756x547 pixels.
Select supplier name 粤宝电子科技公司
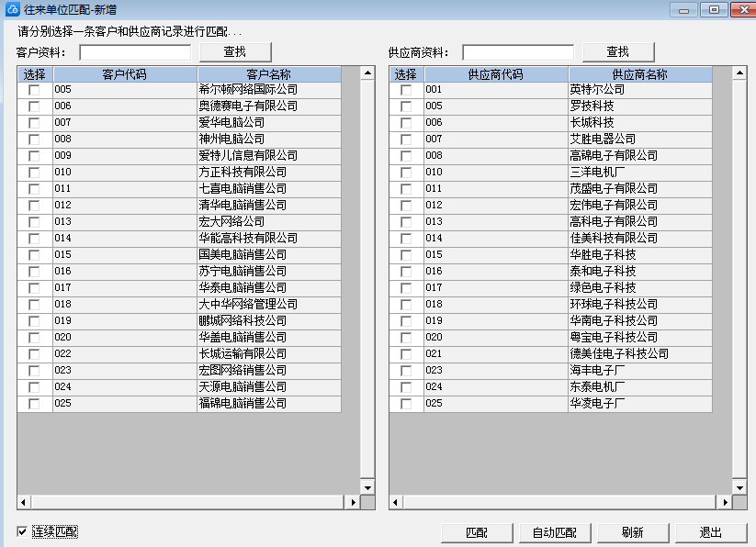(x=615, y=337)
